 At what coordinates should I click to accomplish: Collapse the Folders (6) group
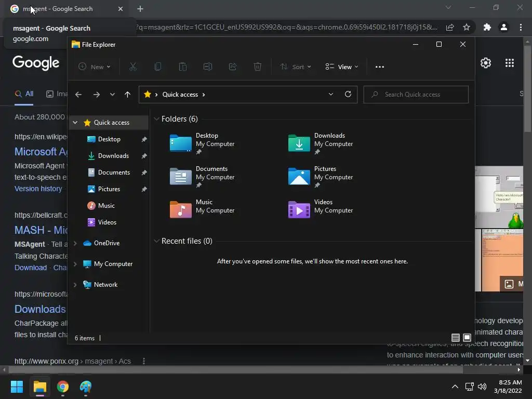[x=156, y=119]
